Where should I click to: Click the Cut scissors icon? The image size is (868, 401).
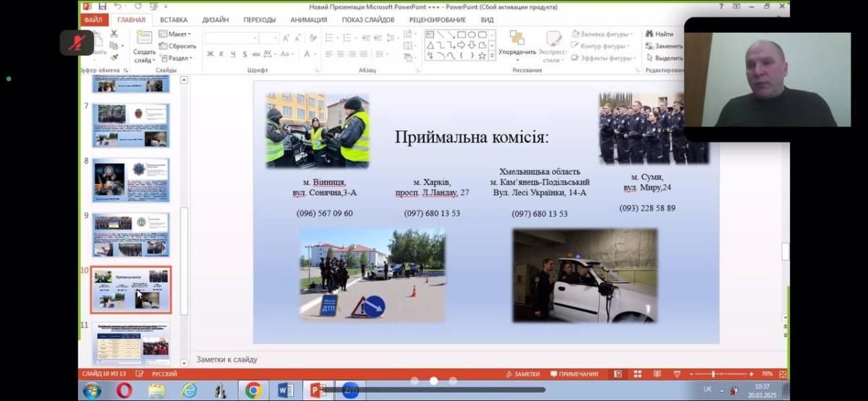coord(114,34)
